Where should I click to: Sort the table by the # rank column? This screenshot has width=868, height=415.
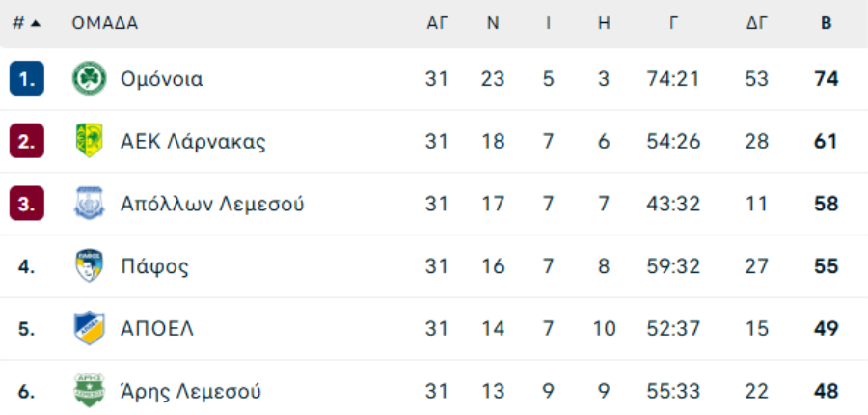pyautogui.click(x=26, y=23)
